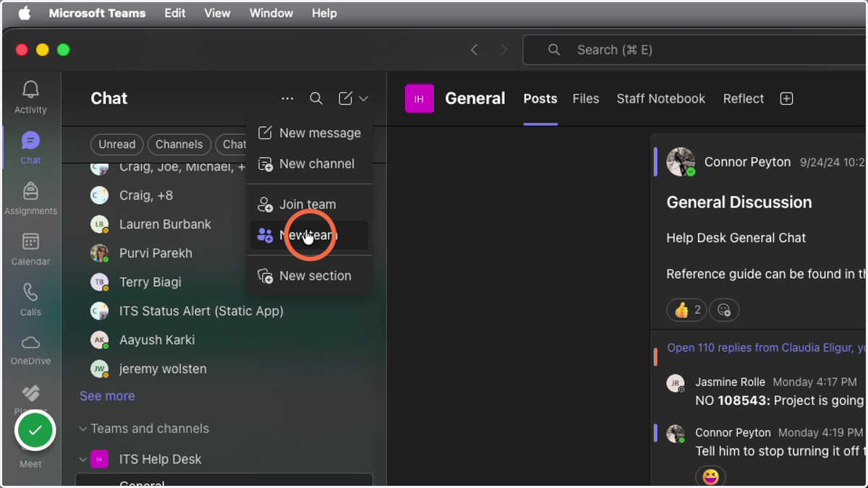868x488 pixels.
Task: Add a tab with the plus icon
Action: (787, 99)
